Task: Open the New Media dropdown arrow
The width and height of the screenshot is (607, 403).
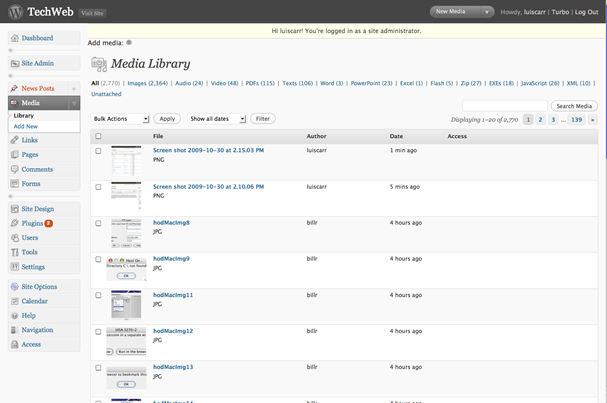Action: click(x=487, y=12)
